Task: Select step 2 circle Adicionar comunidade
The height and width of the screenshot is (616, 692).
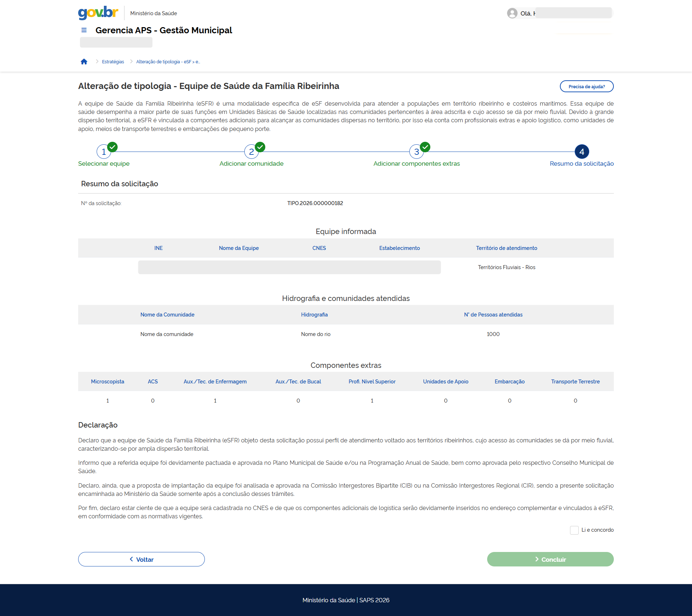Action: point(251,152)
